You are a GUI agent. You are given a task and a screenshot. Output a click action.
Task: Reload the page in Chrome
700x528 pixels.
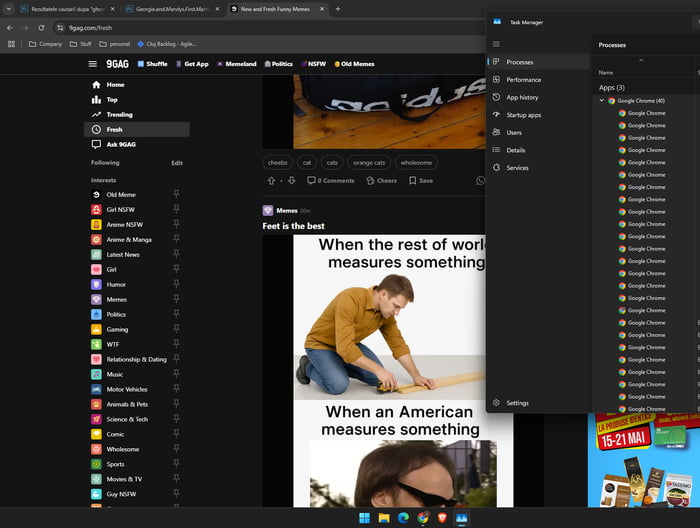coord(42,27)
